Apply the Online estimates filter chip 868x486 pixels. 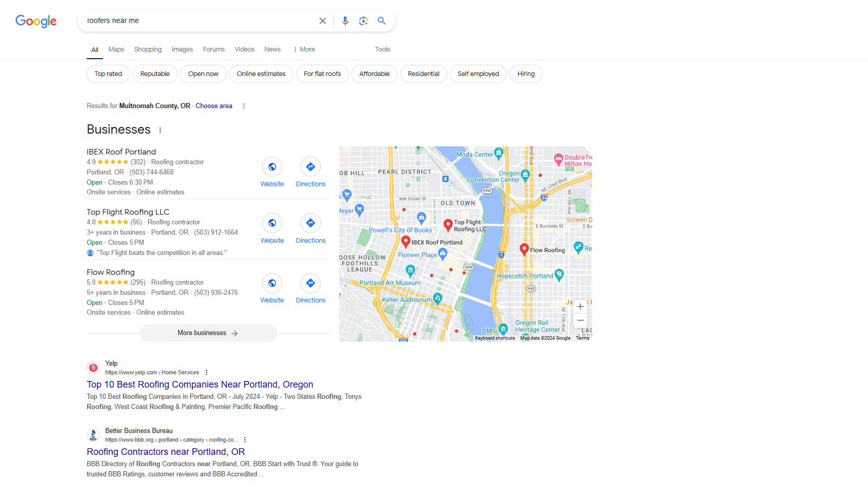261,74
